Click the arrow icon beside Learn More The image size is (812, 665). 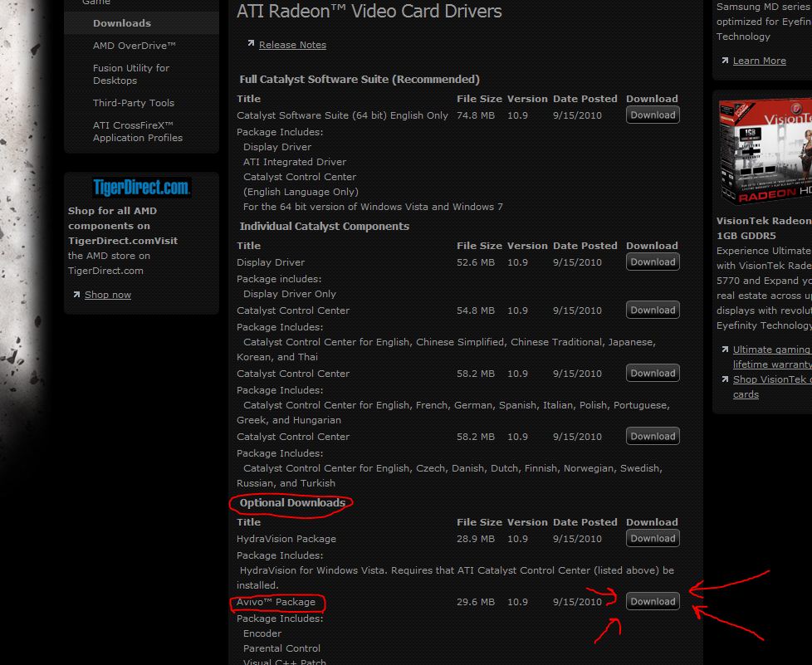click(725, 61)
